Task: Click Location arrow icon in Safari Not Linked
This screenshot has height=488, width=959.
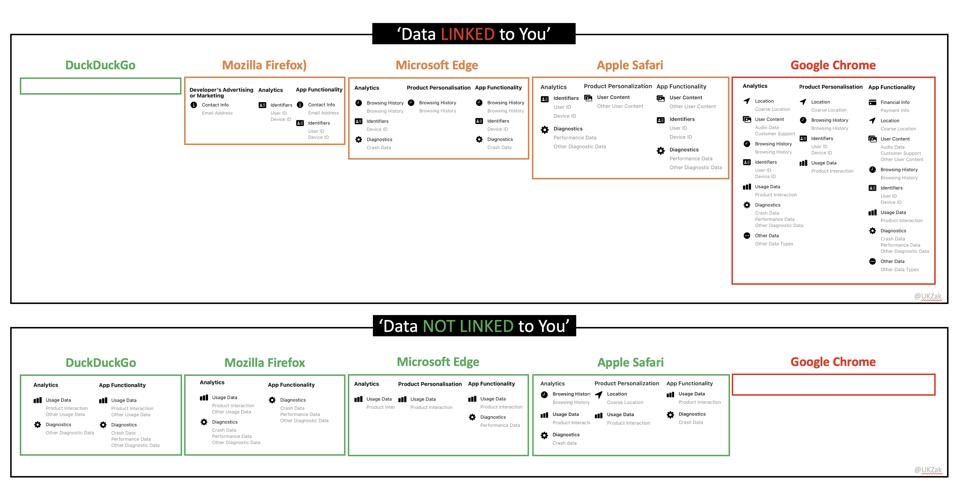Action: 599,394
